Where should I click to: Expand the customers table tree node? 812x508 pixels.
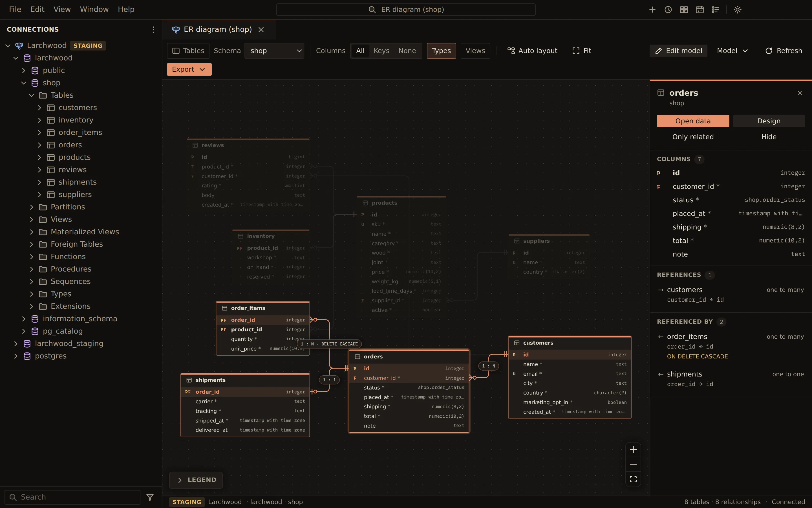coord(39,108)
